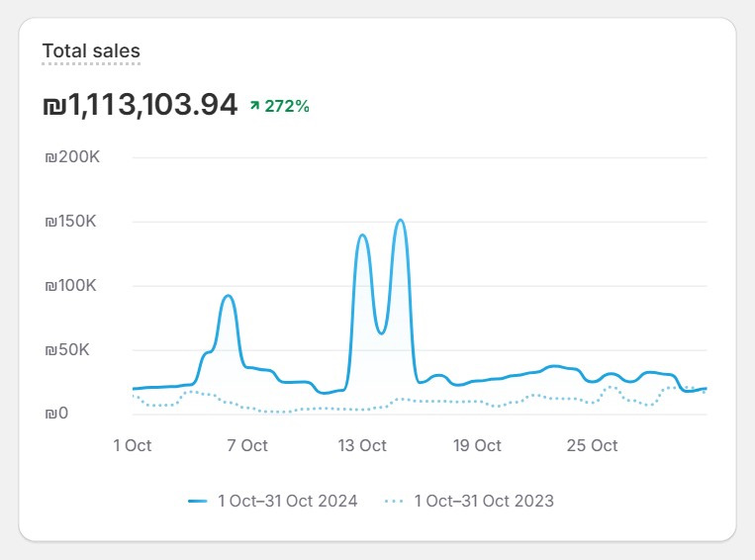Toggle the 1 Oct–31 Oct 2023 legend label
Image resolution: width=755 pixels, height=560 pixels.
click(x=484, y=501)
